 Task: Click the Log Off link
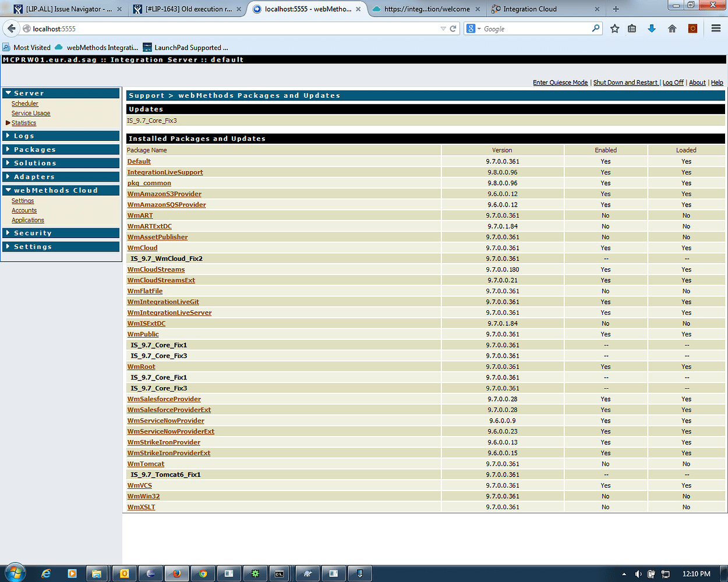pos(673,83)
